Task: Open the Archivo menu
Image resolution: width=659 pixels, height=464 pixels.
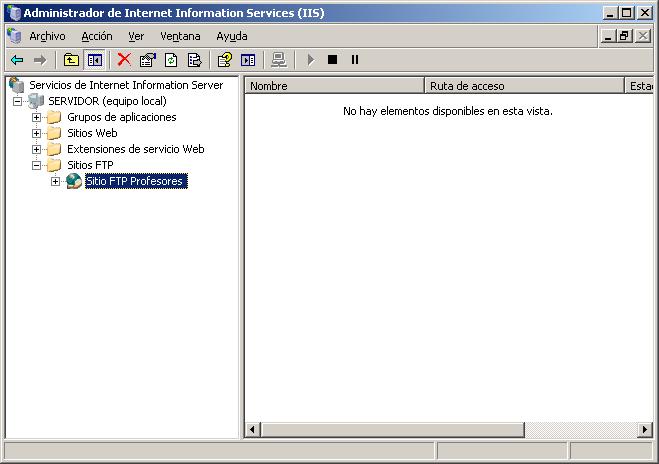Action: tap(47, 36)
